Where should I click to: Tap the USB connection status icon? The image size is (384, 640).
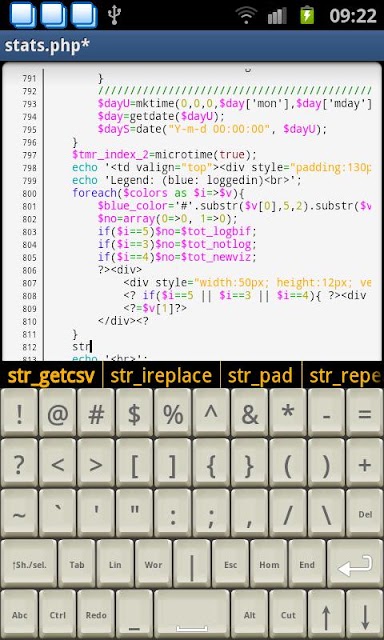[x=115, y=16]
